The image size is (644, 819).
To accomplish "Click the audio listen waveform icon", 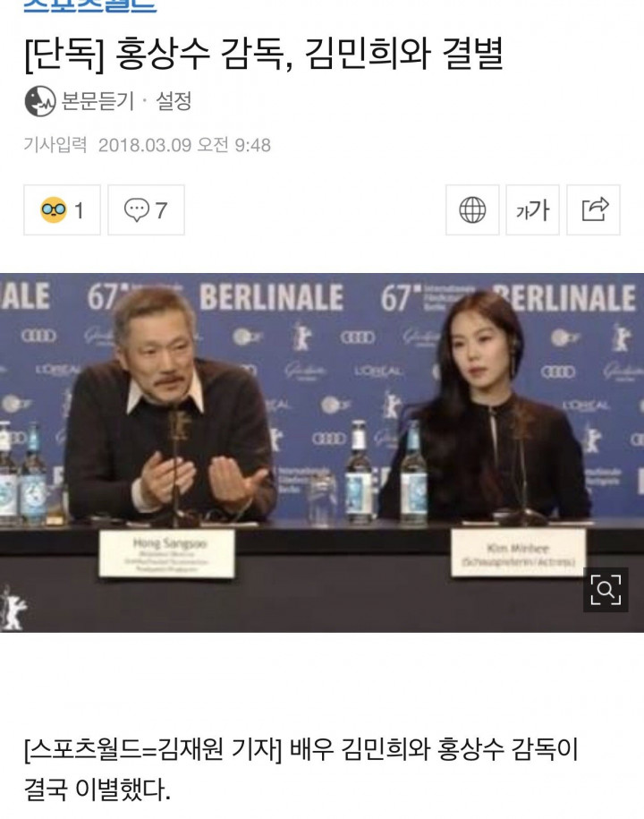I will 40,101.
